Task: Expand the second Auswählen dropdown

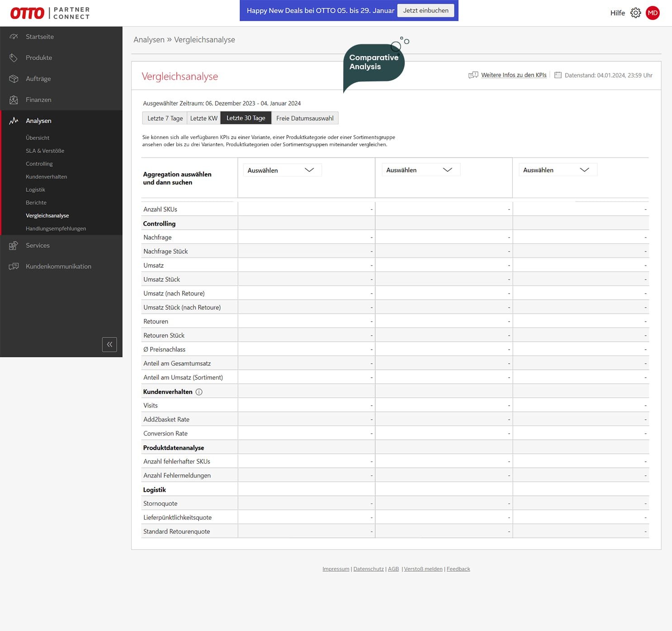Action: click(419, 170)
